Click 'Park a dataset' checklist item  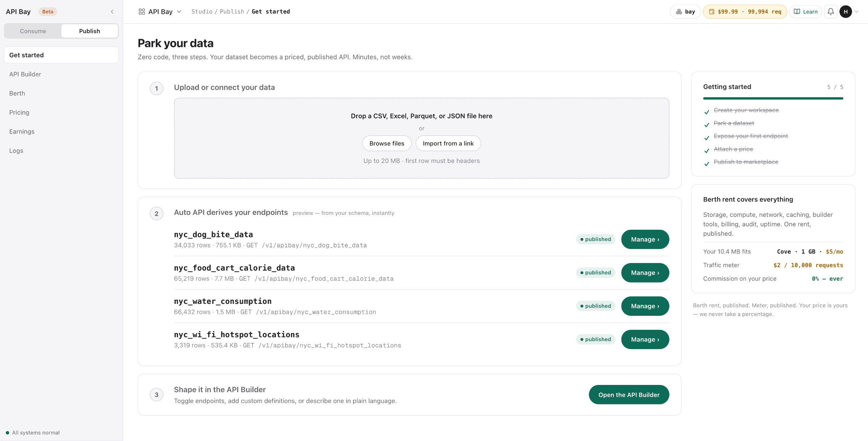[x=734, y=123]
